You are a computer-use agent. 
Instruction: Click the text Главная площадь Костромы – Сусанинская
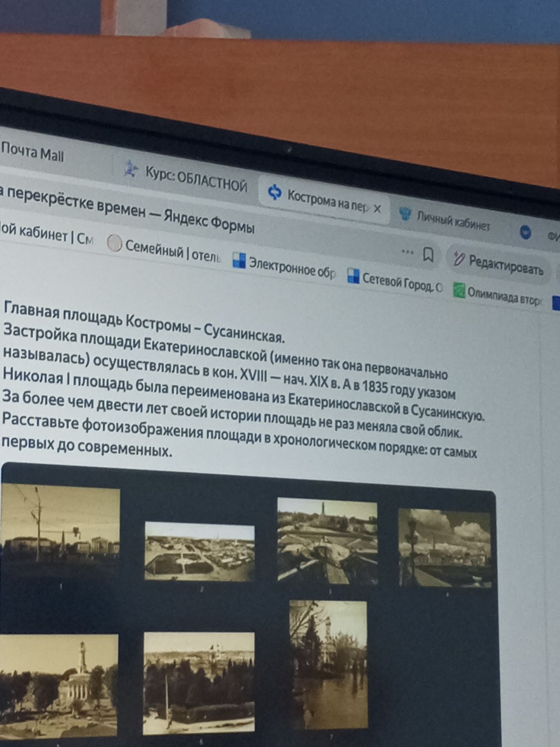[x=144, y=322]
